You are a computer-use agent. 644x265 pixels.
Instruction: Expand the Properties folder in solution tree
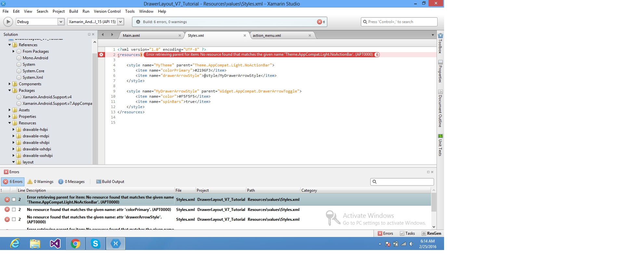pyautogui.click(x=9, y=117)
